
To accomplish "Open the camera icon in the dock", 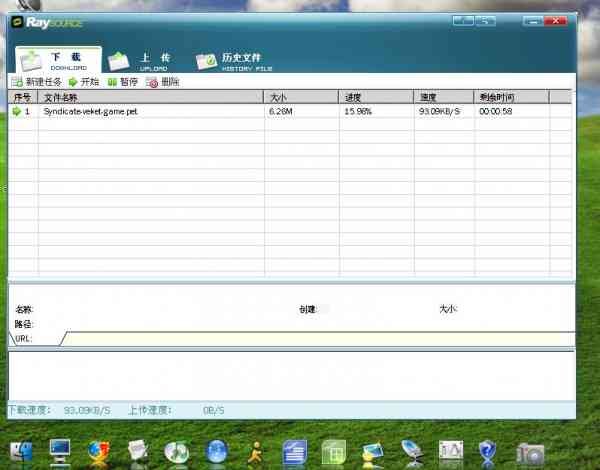I will tap(529, 452).
